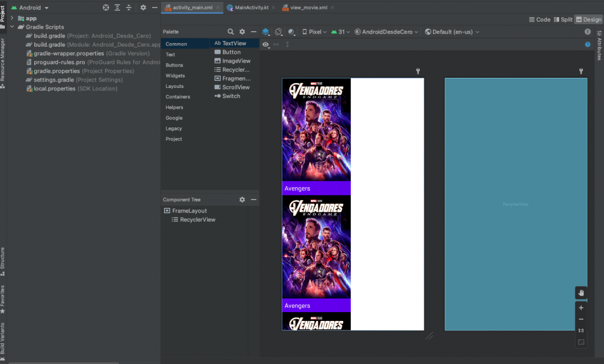Click the blue help question mark icon

pos(587,44)
